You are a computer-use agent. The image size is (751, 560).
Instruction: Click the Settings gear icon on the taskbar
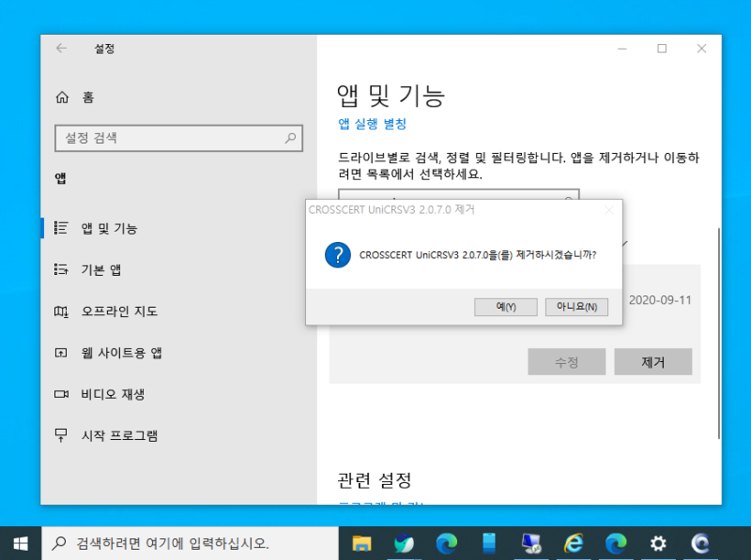pyautogui.click(x=657, y=543)
